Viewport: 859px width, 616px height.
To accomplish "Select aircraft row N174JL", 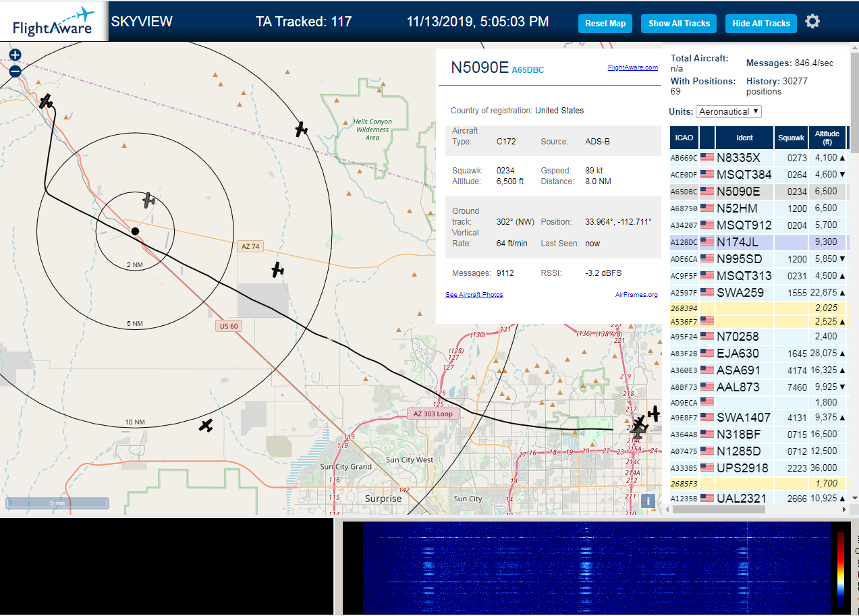I will pyautogui.click(x=759, y=242).
